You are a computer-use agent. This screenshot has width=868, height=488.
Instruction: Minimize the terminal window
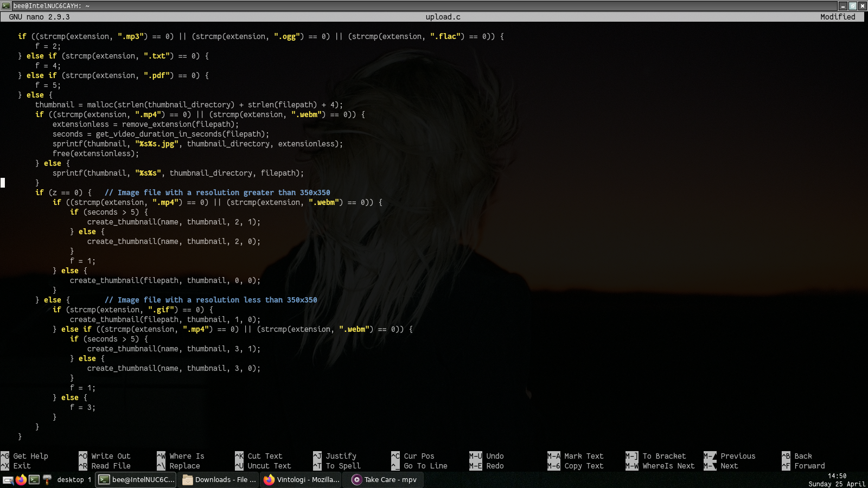click(x=843, y=5)
